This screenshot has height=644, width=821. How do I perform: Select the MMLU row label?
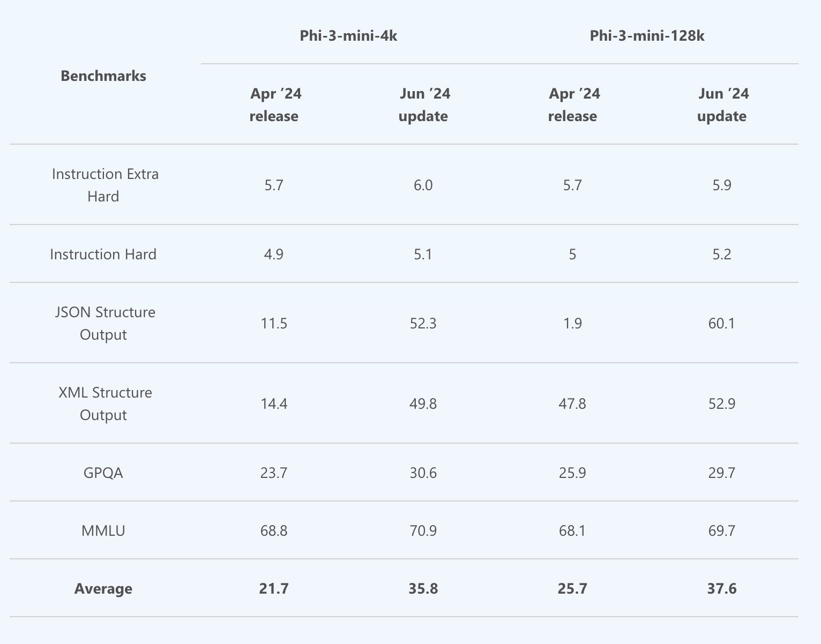click(103, 530)
